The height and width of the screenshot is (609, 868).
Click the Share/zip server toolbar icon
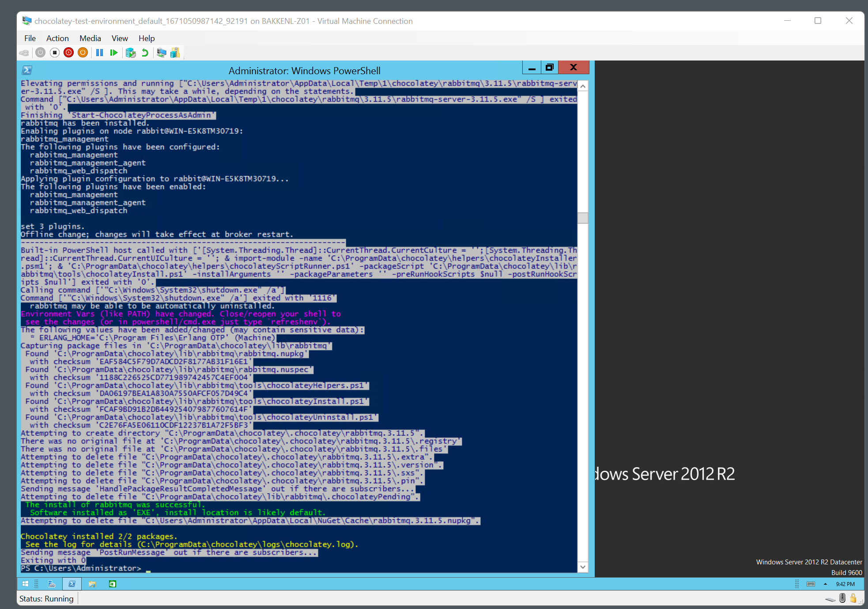tap(175, 53)
